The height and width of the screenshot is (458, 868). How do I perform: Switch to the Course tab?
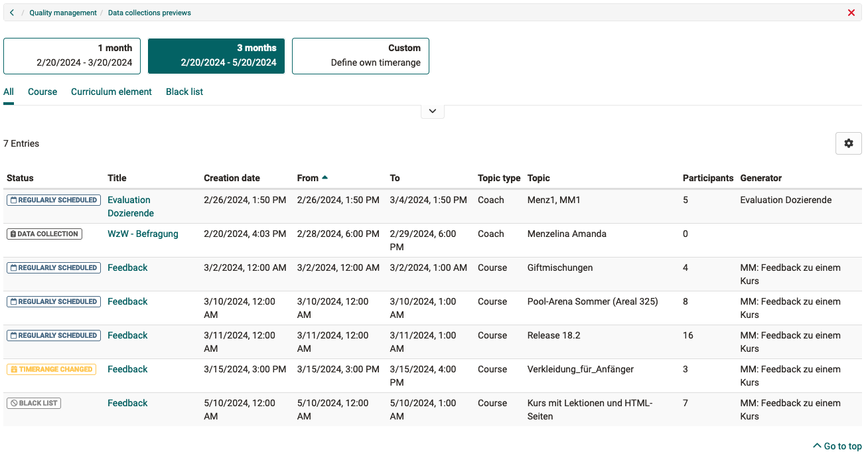(42, 92)
